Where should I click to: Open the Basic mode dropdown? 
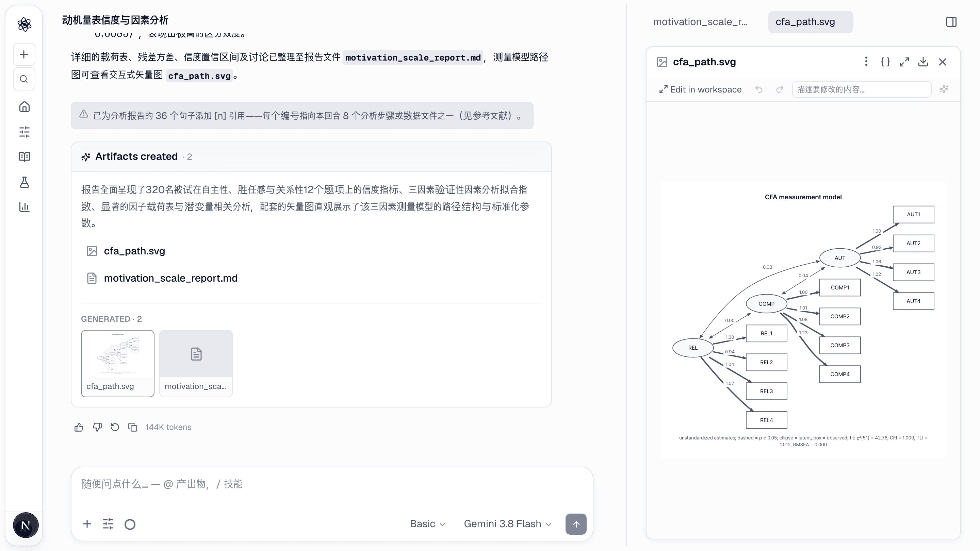(427, 524)
